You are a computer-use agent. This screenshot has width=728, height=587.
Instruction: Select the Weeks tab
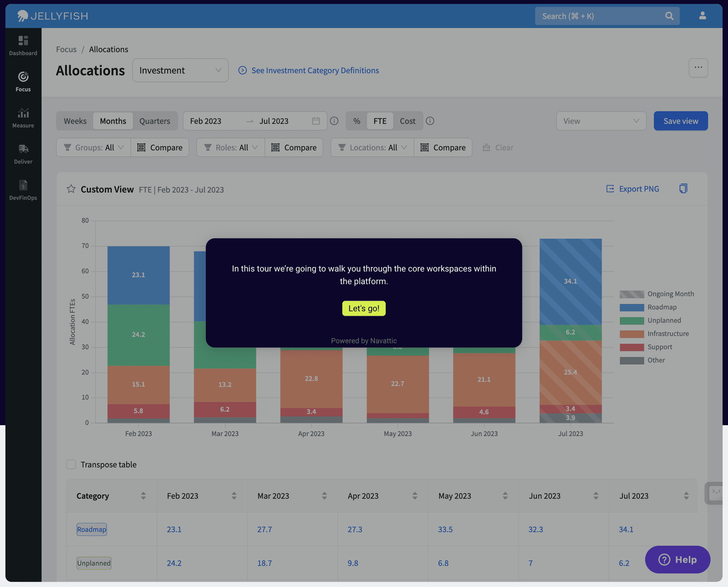pos(75,121)
